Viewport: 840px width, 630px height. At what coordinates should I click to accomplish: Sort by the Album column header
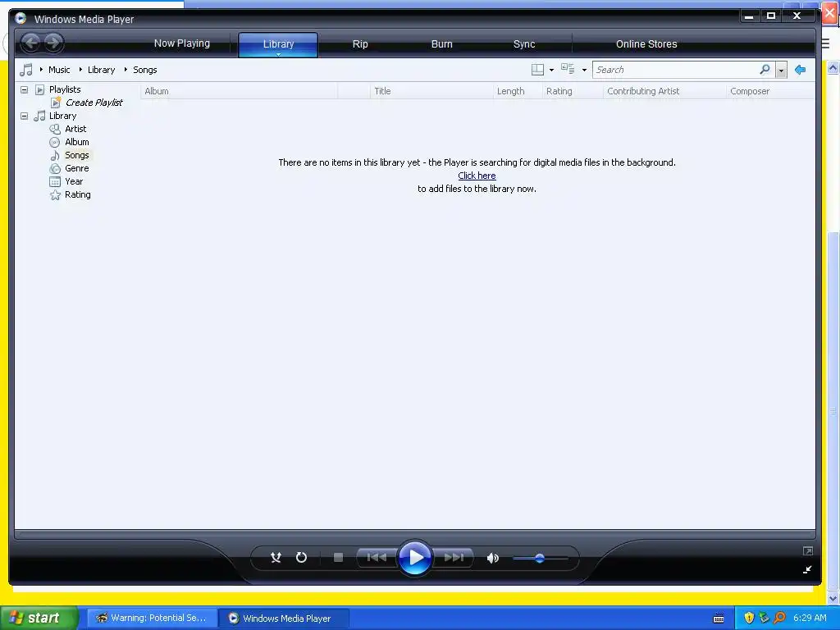click(239, 91)
